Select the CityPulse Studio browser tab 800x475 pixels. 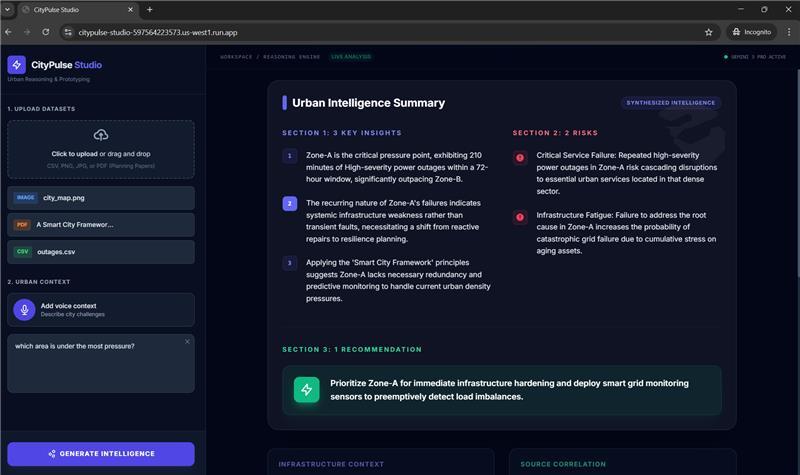[78, 10]
